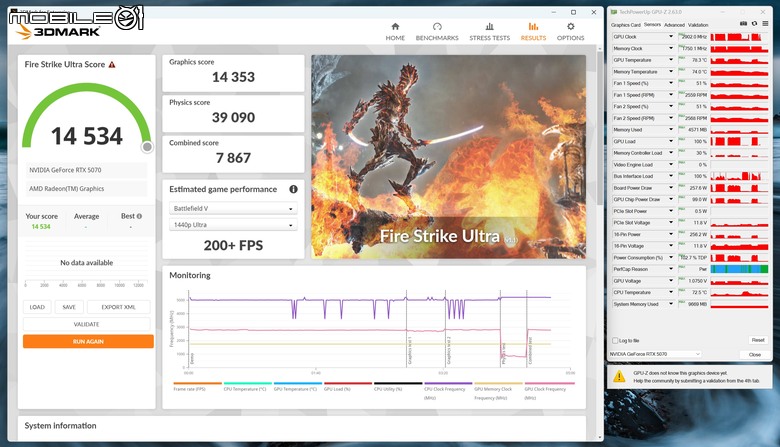This screenshot has width=780, height=447.
Task: Switch to GPU-Z Validation tab
Action: (x=698, y=25)
